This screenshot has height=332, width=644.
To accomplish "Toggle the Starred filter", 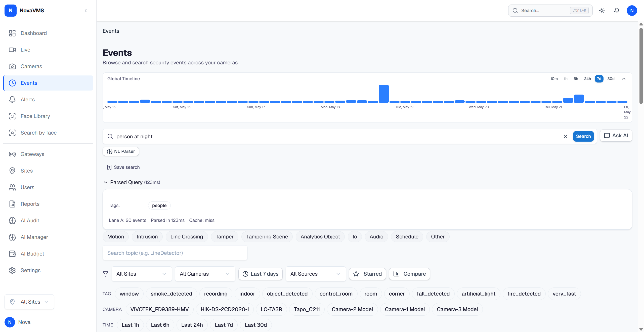I will (367, 274).
